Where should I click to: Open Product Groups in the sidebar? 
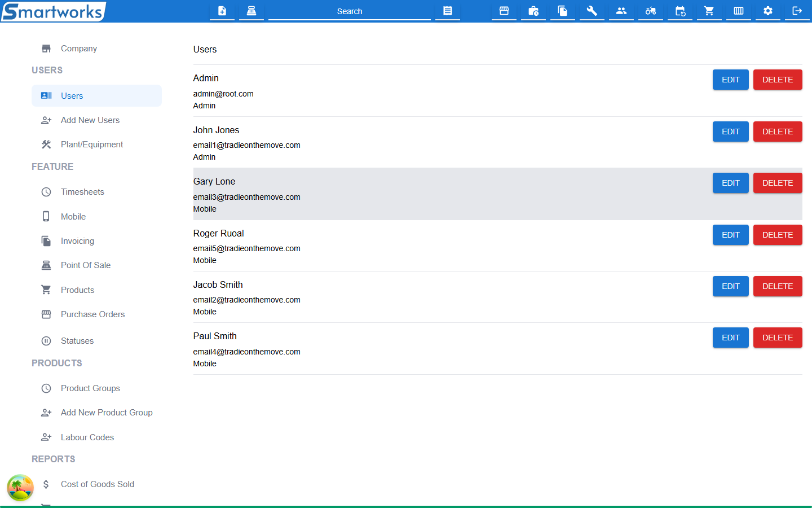pyautogui.click(x=96, y=388)
